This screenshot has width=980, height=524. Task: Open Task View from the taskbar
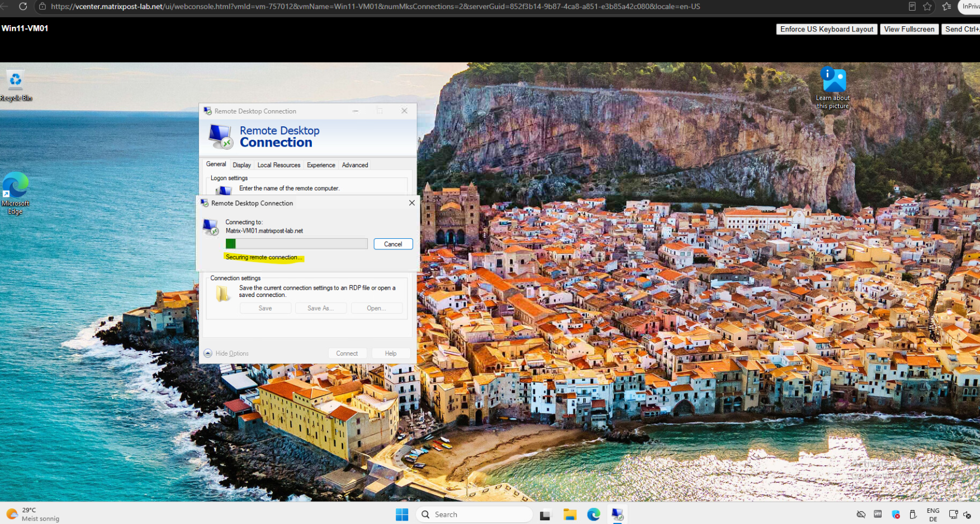click(546, 514)
